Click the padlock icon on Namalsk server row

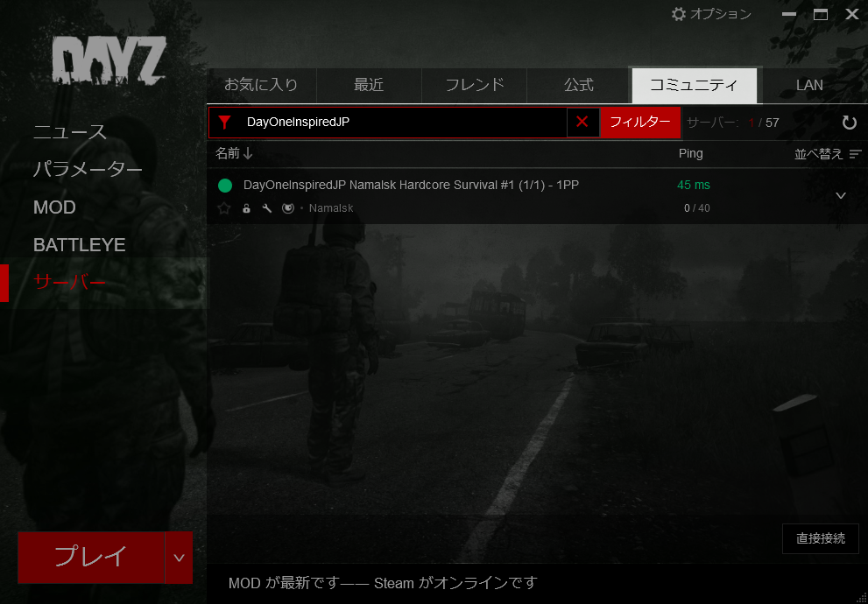click(x=246, y=208)
